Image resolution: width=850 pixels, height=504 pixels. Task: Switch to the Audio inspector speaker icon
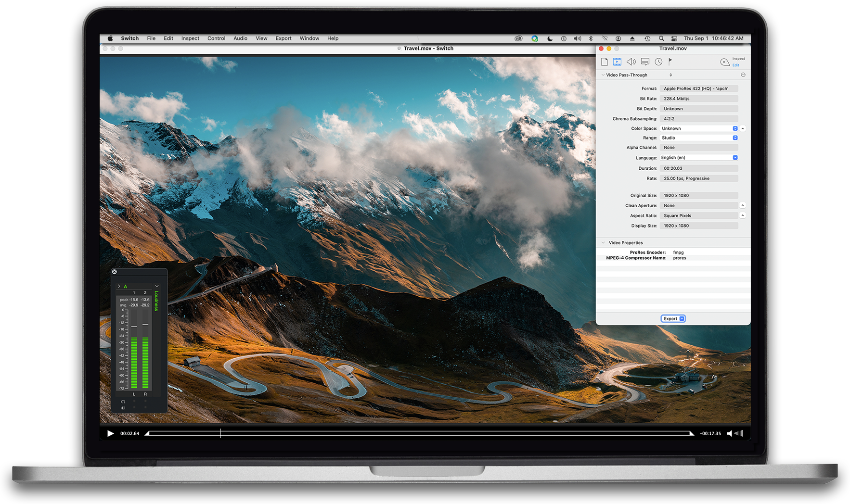coord(631,62)
